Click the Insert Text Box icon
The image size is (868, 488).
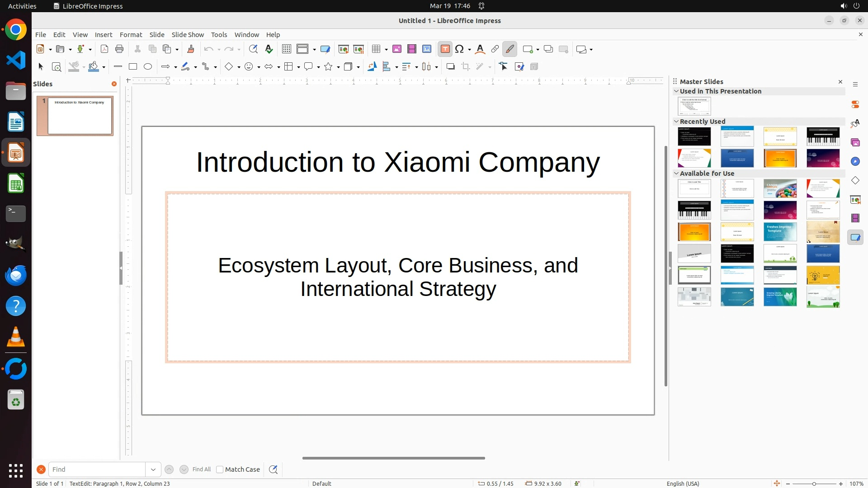click(x=445, y=49)
